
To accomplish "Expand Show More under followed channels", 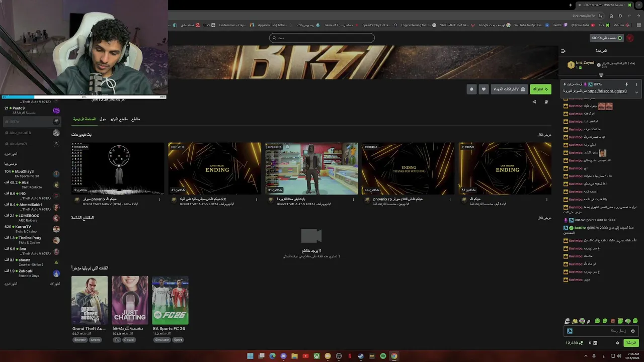I will tap(11, 154).
